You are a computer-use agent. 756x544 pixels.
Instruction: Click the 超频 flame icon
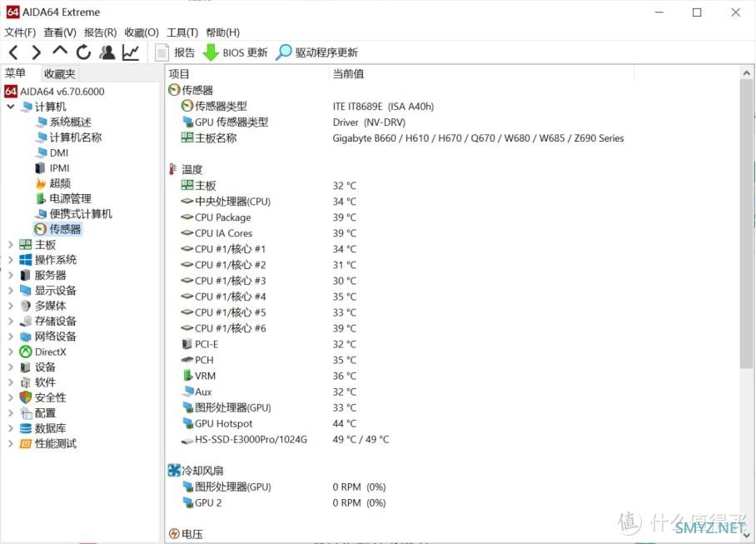(x=41, y=183)
